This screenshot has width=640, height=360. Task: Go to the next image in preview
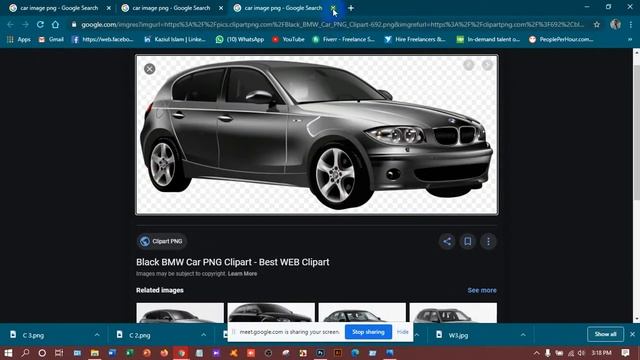tap(487, 64)
